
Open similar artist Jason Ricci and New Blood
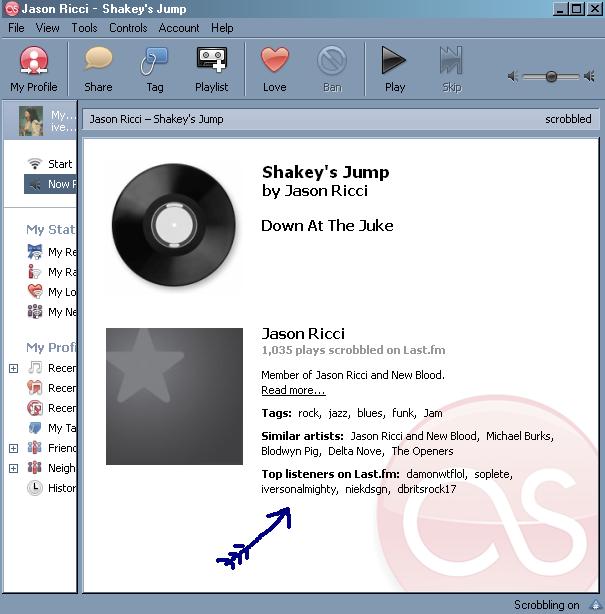pos(414,436)
